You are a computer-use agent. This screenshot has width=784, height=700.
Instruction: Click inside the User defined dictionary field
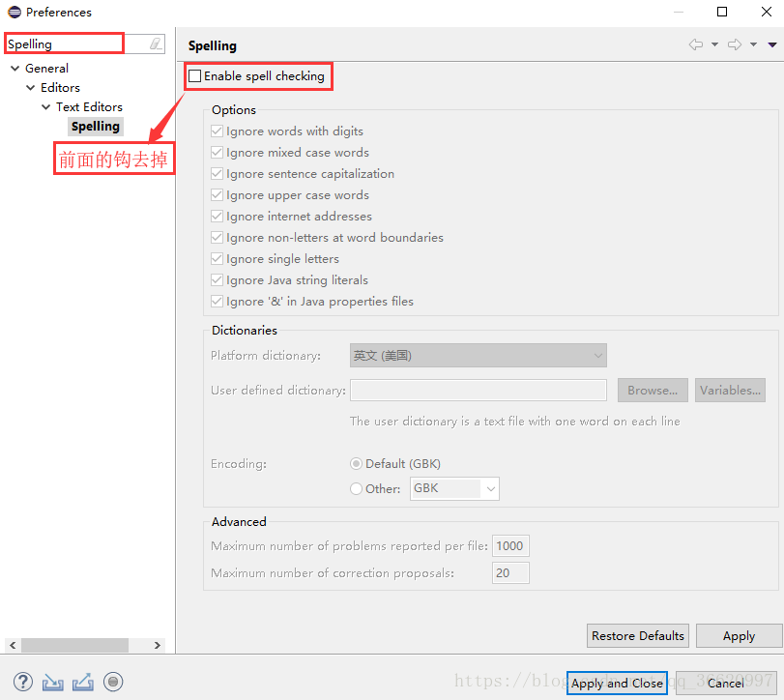click(x=479, y=390)
